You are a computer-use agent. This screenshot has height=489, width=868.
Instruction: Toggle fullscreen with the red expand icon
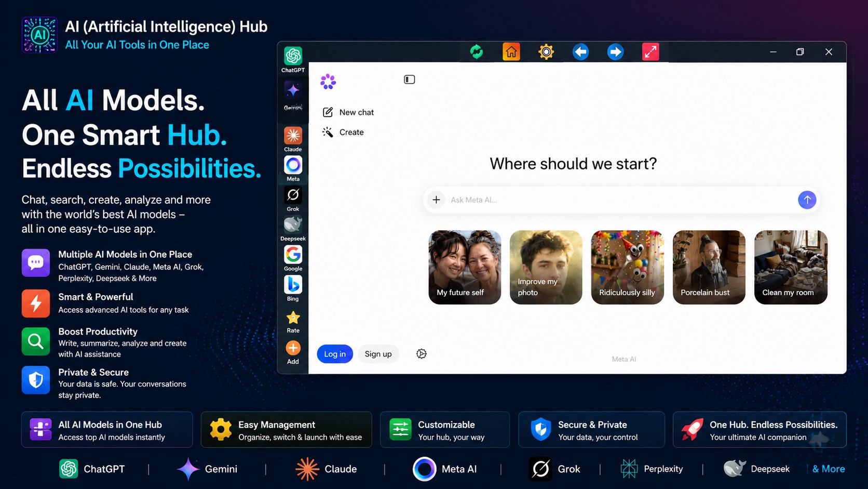(x=650, y=52)
